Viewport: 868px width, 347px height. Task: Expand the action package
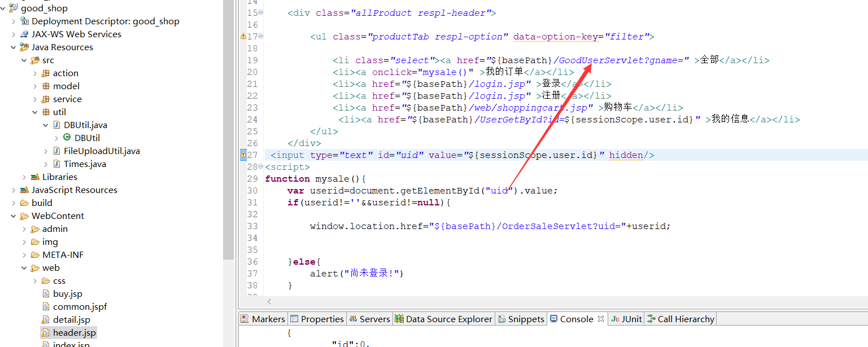35,73
